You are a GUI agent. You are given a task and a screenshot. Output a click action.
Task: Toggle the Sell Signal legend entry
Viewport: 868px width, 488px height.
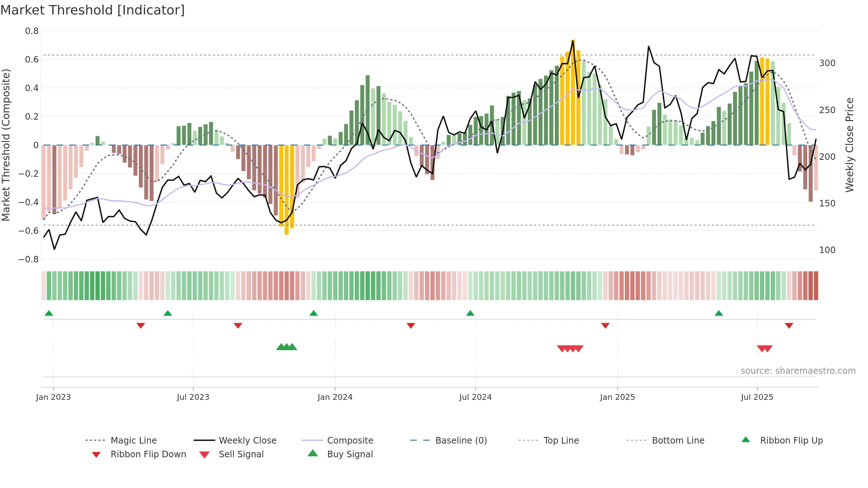coord(231,454)
